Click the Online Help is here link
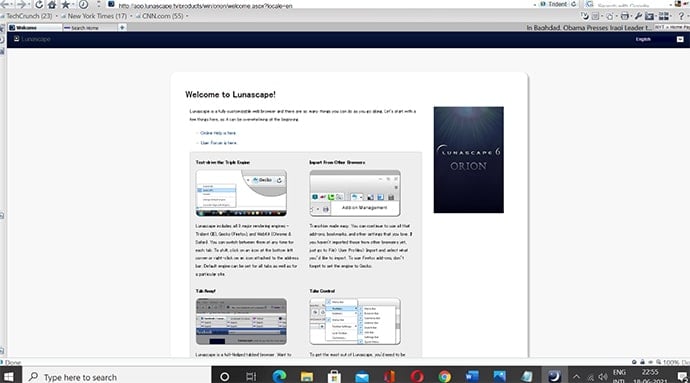This screenshot has height=383, width=690. 218,133
